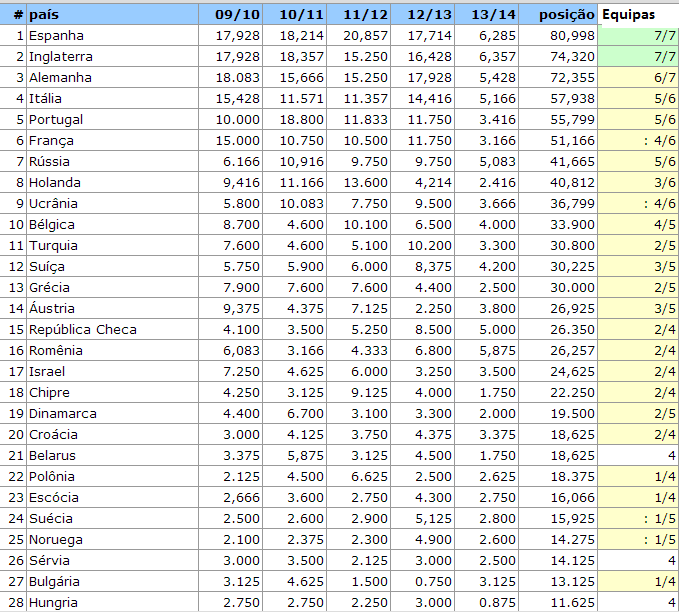Click Portugal's posição value 55,799
This screenshot has height=612, width=679.
point(572,120)
